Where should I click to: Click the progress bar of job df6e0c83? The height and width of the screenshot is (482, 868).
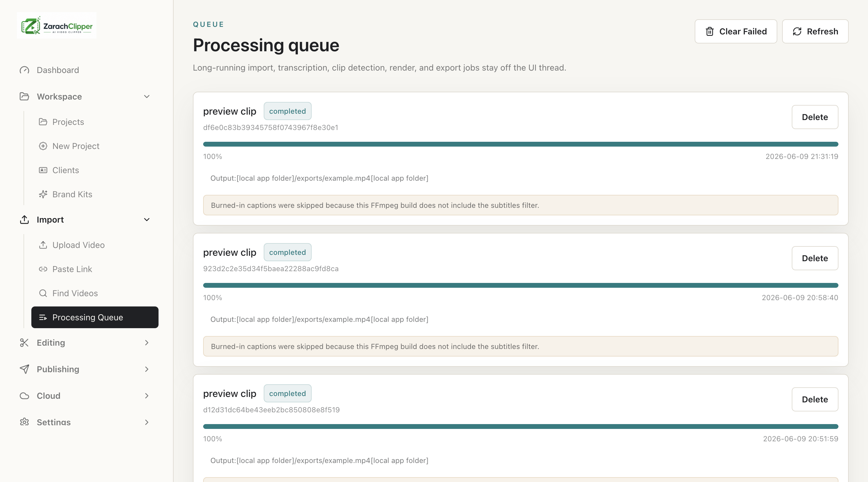point(520,144)
